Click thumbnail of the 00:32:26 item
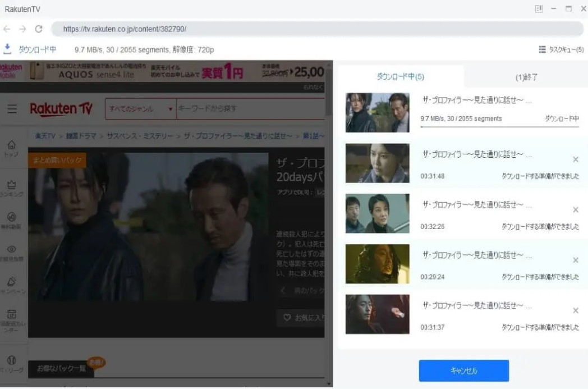Viewport: 588px width, 389px height. pyautogui.click(x=377, y=213)
